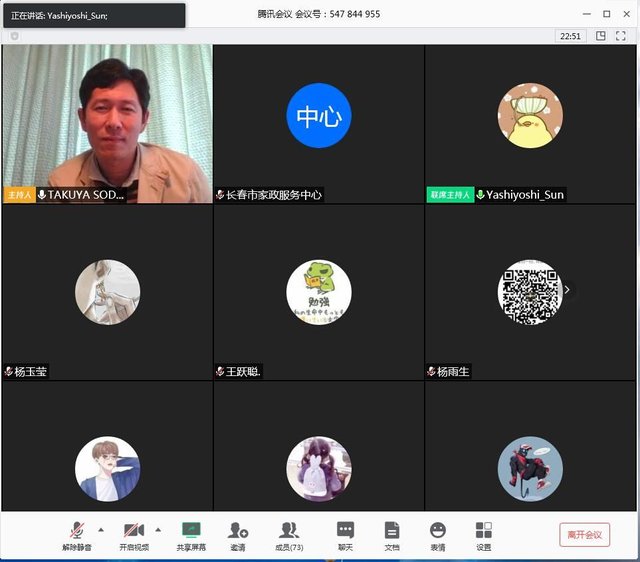This screenshot has width=640, height=562.
Task: Click the meeting timer 22:51
Action: point(570,36)
